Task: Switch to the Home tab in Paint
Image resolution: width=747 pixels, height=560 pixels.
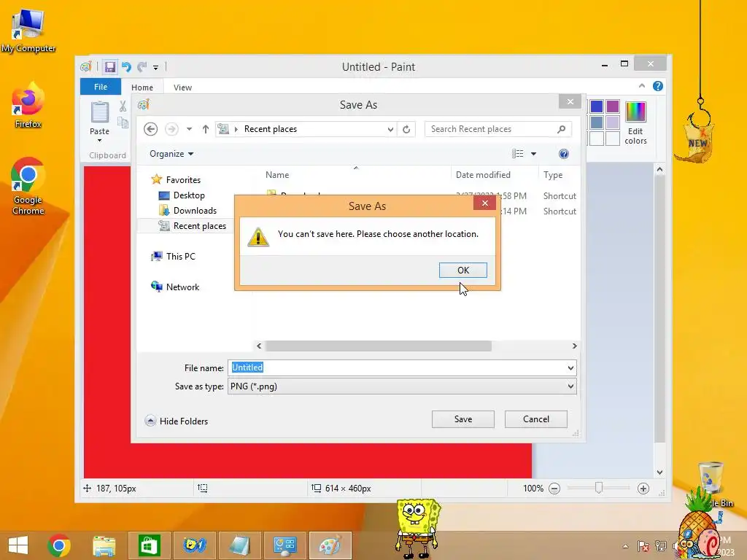Action: click(142, 87)
